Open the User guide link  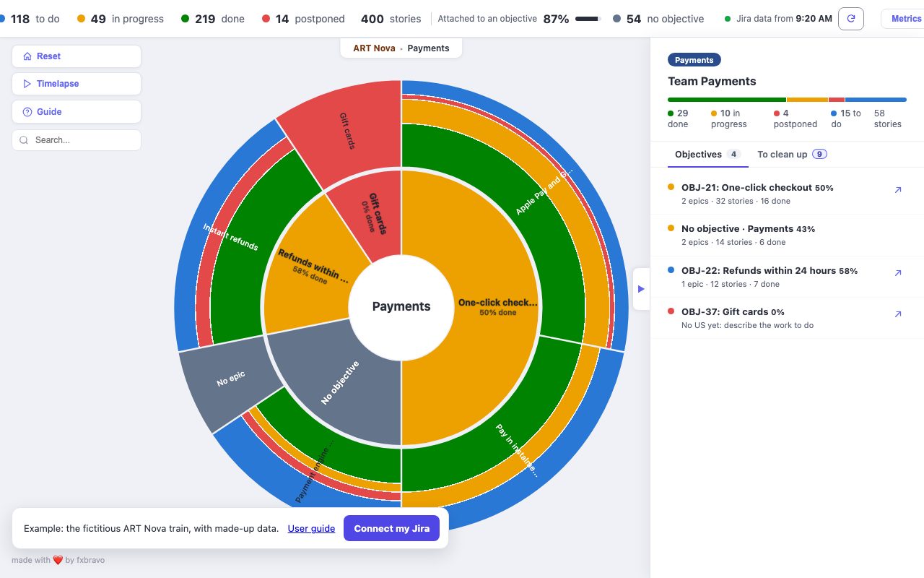(311, 528)
